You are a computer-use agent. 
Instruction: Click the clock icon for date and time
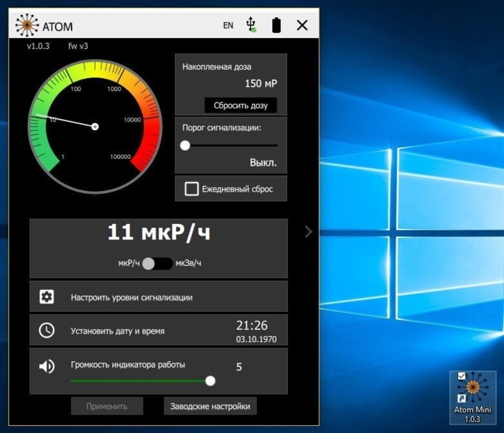point(47,330)
